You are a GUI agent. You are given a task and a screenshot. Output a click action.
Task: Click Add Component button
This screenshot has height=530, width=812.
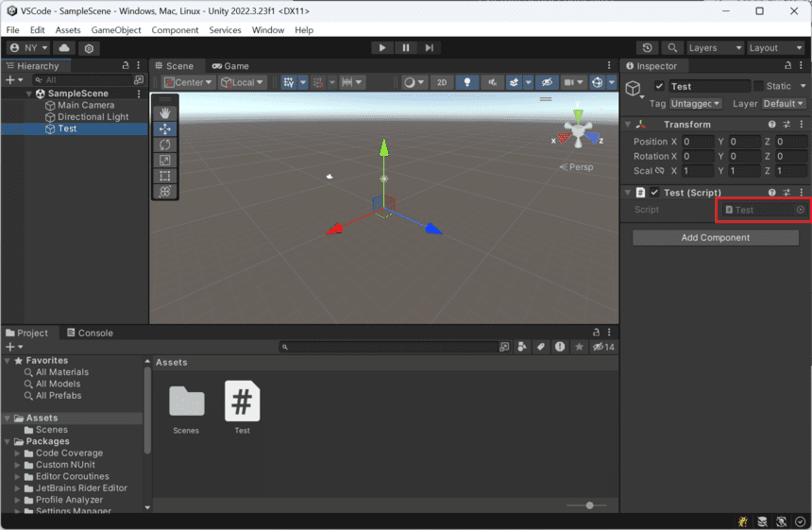point(715,238)
